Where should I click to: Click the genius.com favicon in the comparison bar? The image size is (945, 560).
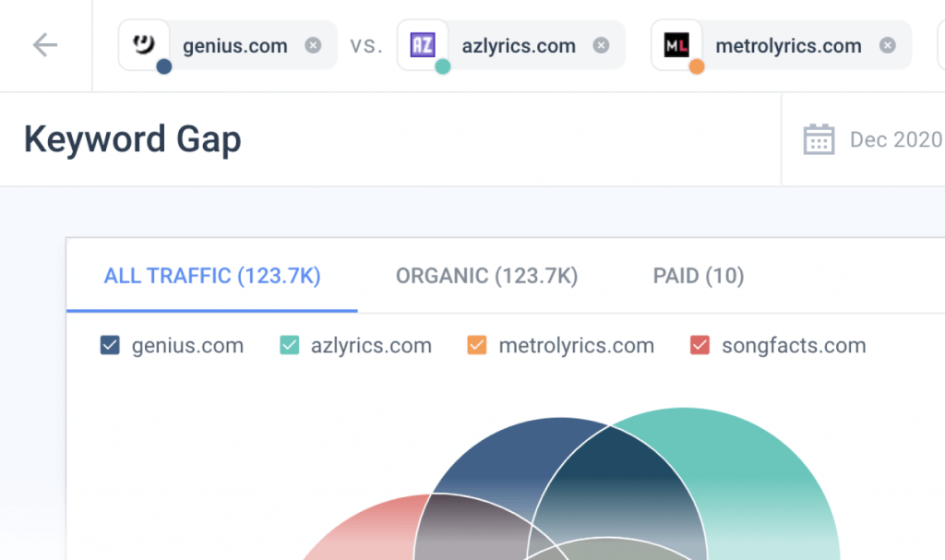(145, 43)
